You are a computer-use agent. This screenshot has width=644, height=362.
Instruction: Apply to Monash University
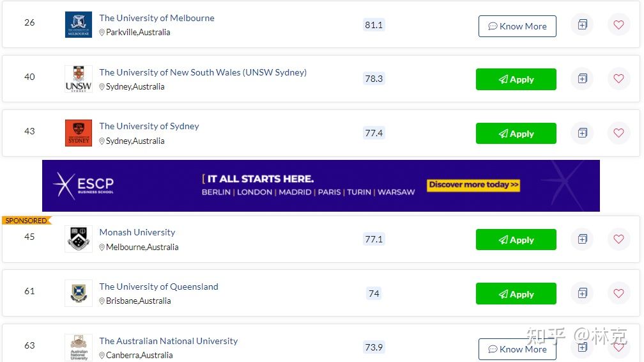click(x=516, y=239)
